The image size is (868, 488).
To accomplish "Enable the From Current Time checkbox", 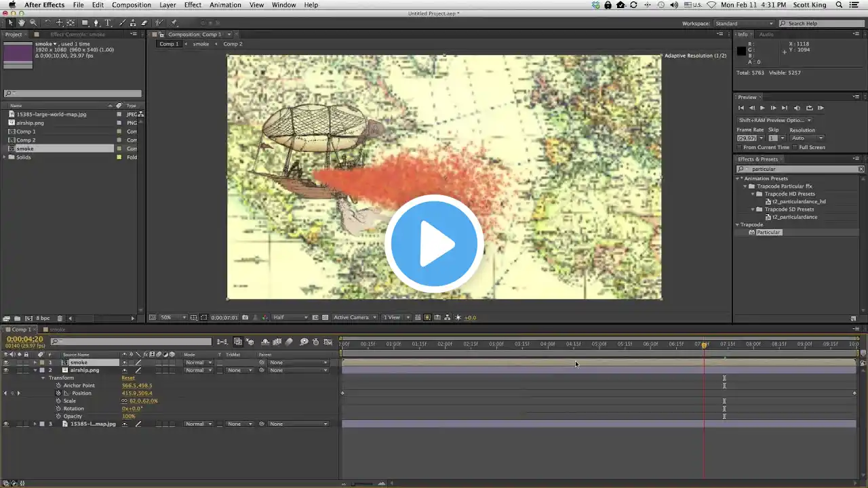I will tap(740, 147).
